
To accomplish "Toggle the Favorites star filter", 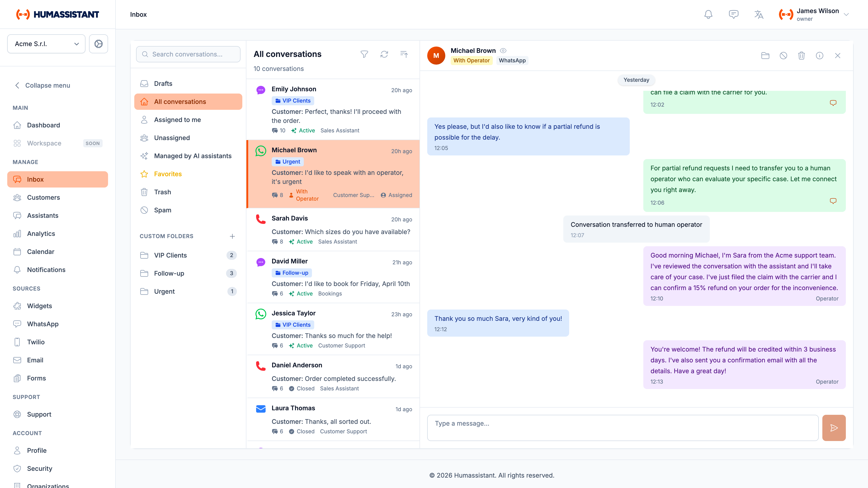I will click(168, 174).
